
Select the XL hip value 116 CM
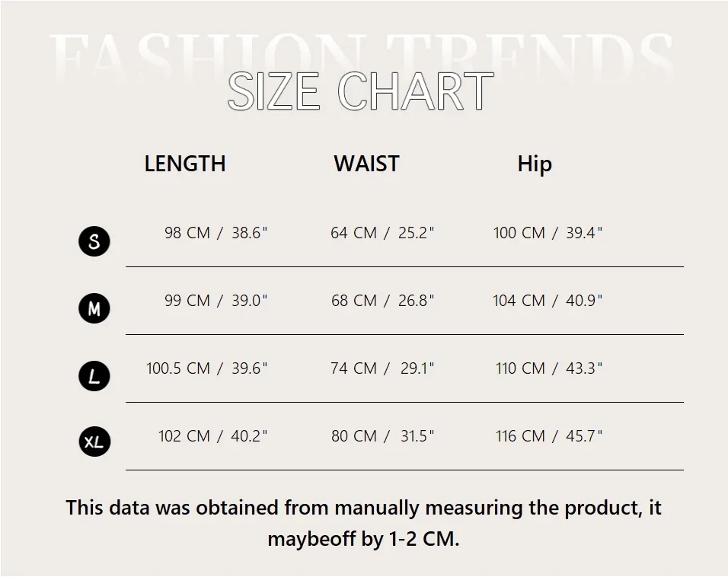[521, 436]
